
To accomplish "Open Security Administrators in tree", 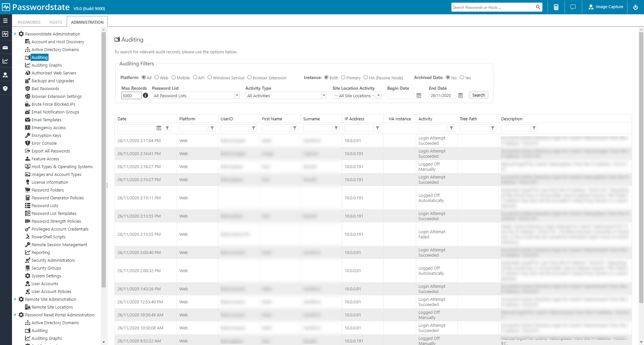I will (x=53, y=260).
